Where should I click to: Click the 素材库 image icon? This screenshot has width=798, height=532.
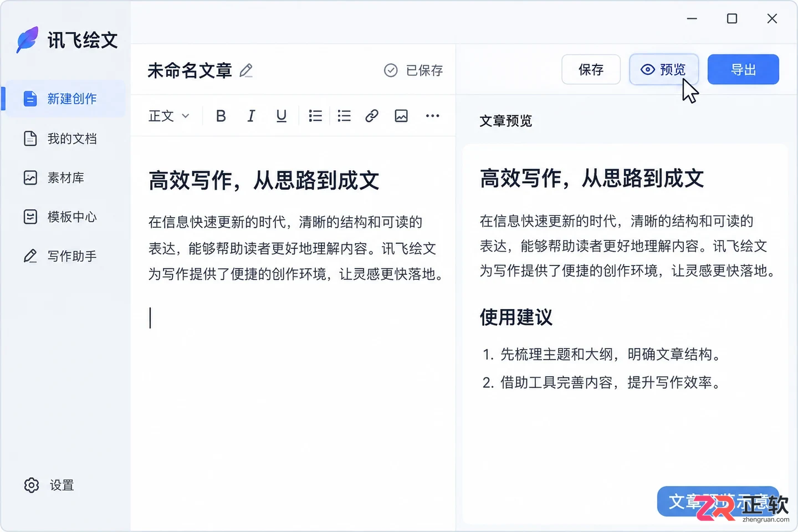pyautogui.click(x=30, y=178)
